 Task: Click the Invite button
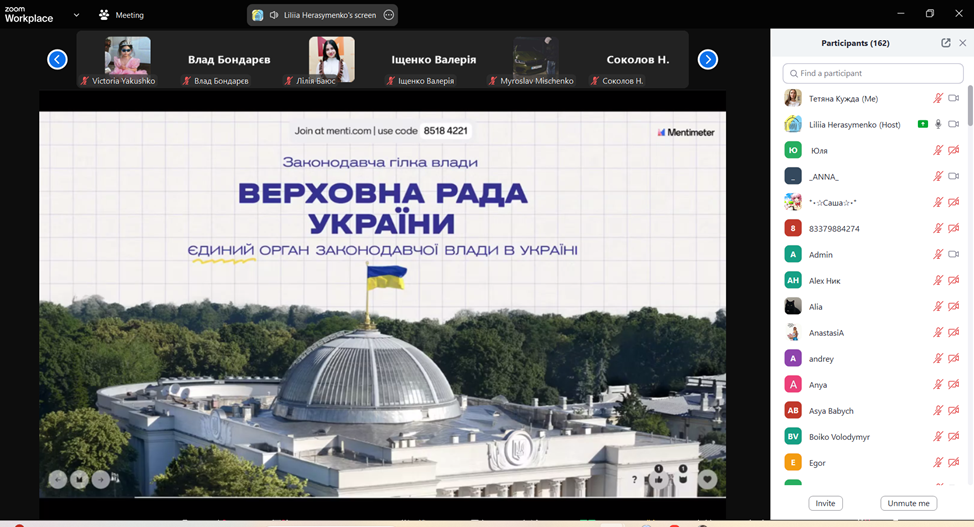[x=825, y=503]
